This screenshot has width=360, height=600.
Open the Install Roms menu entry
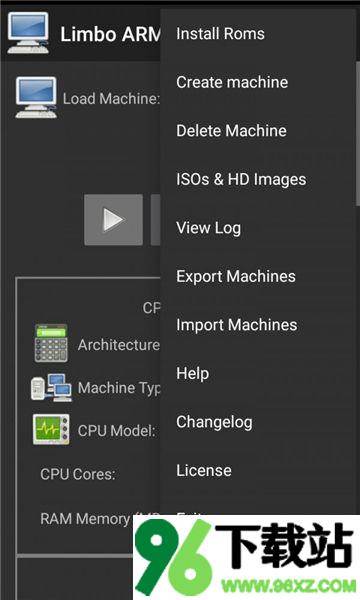pyautogui.click(x=258, y=34)
